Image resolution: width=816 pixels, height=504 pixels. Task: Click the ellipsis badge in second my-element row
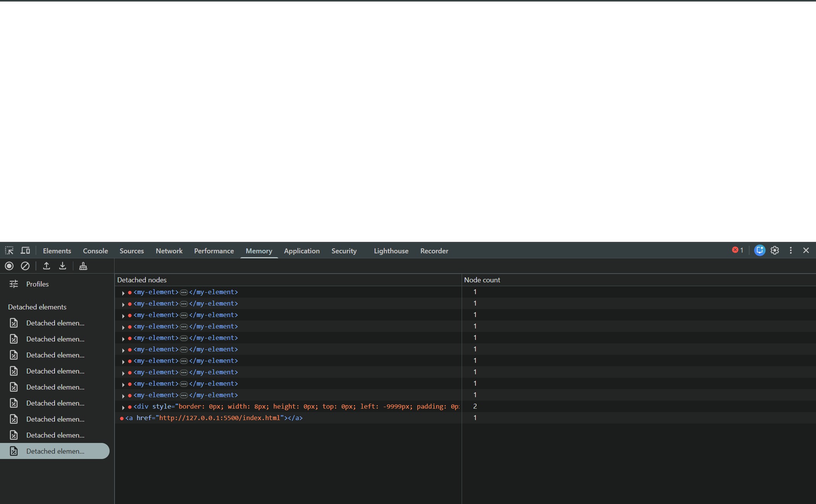coord(184,304)
